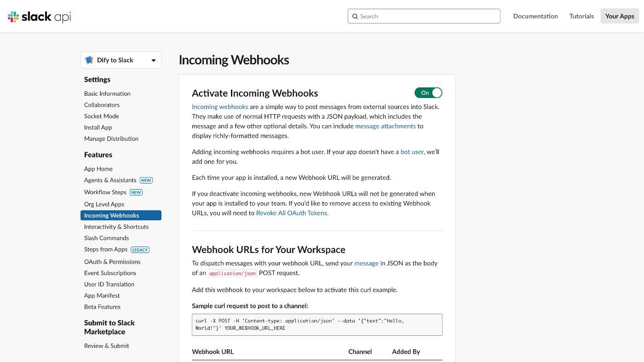644x362 pixels.
Task: Select OAuth & Permissions in sidebar
Action: pyautogui.click(x=112, y=262)
